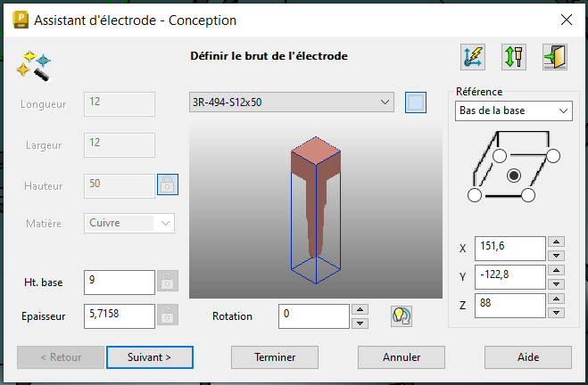This screenshot has height=385, width=588.
Task: Increase the Rotation value with up arrow
Action: tap(360, 310)
